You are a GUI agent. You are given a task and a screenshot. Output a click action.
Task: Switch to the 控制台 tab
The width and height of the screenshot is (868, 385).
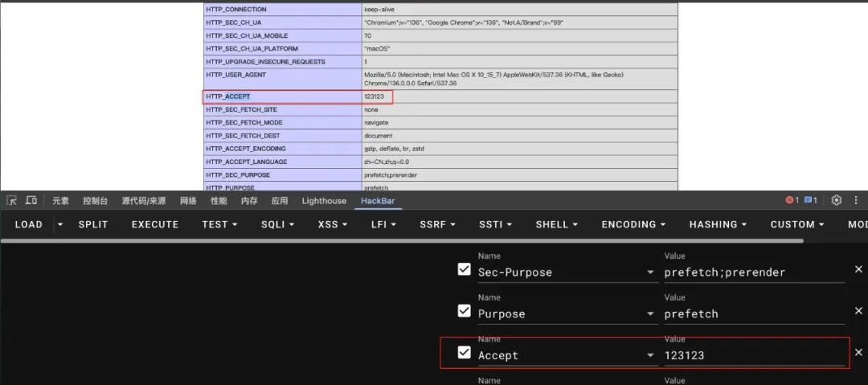pos(95,200)
